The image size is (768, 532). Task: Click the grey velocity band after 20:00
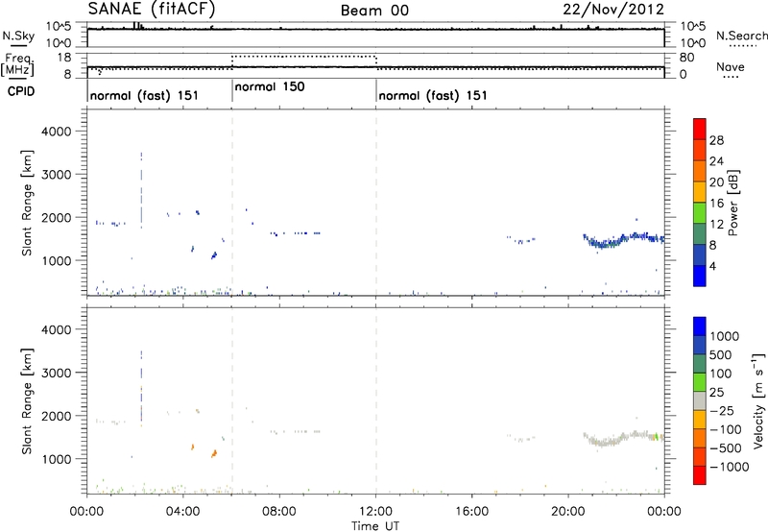(623, 438)
